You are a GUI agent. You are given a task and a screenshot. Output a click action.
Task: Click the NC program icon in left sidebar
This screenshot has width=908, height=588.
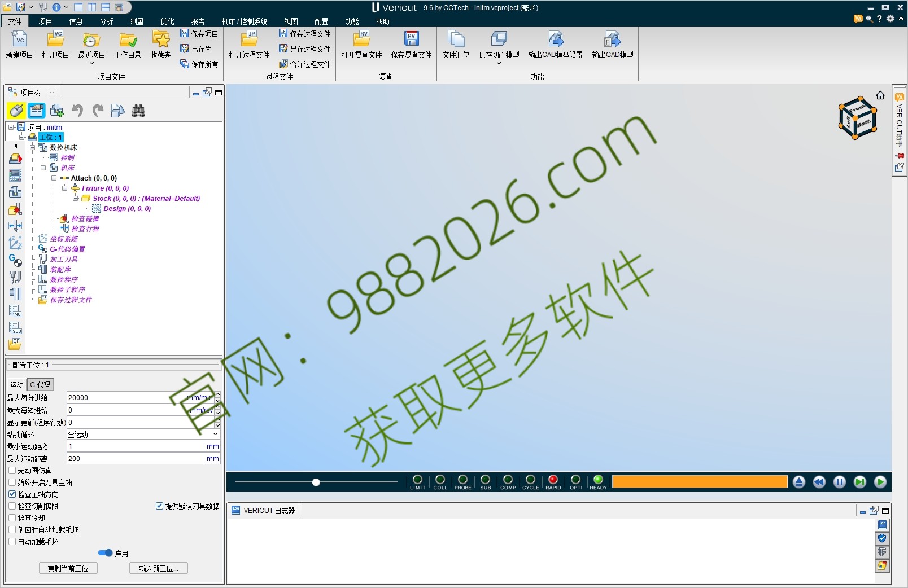point(15,311)
